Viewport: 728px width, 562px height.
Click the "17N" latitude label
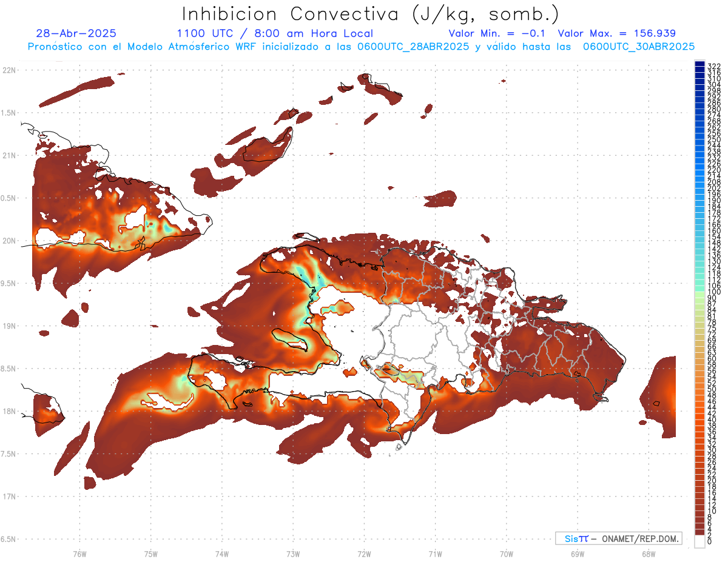pyautogui.click(x=9, y=497)
